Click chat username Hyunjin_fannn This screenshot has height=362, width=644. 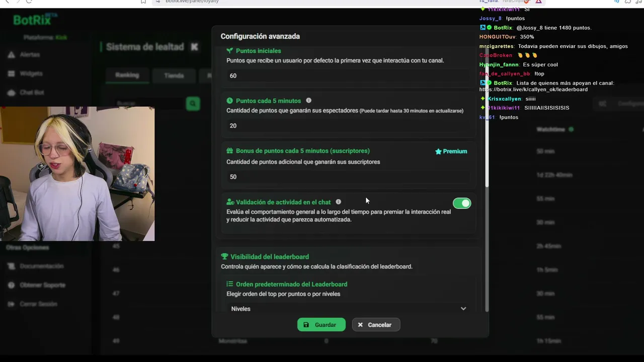tap(500, 64)
